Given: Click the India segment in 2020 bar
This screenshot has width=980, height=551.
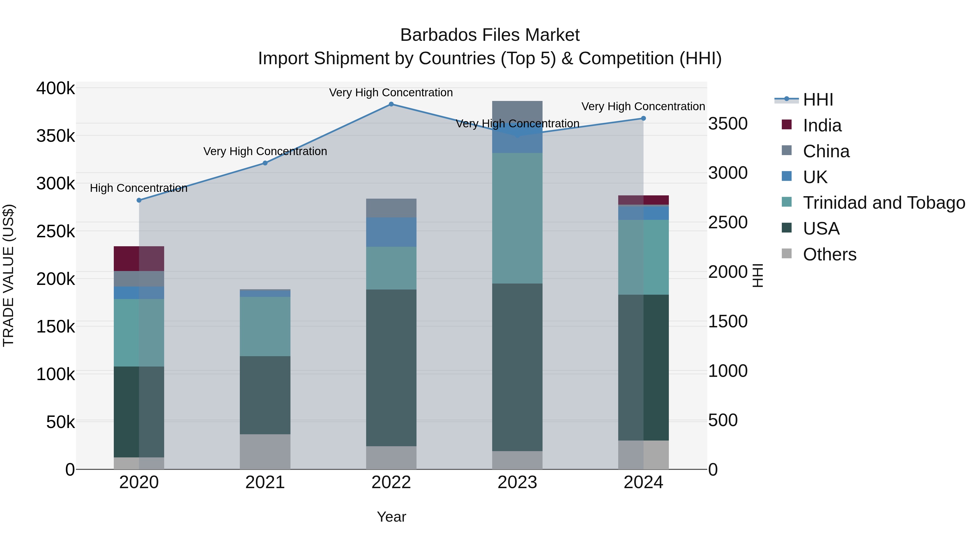Looking at the screenshot, I should click(139, 258).
